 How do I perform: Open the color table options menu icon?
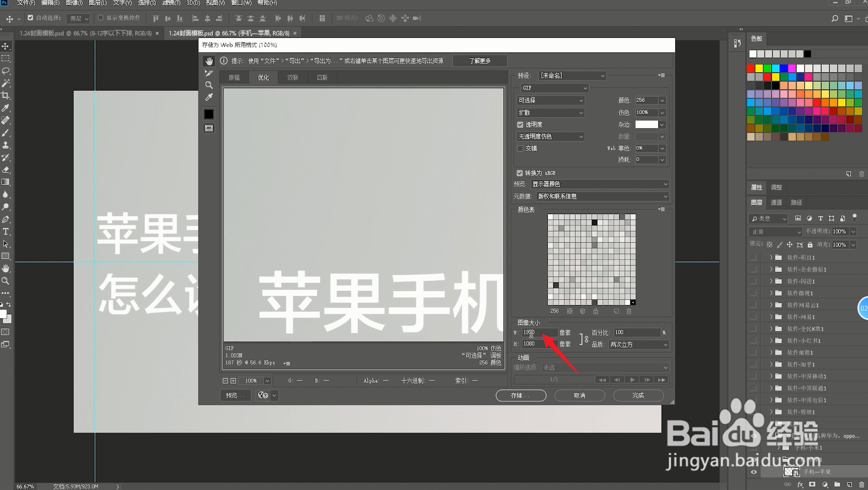(662, 210)
